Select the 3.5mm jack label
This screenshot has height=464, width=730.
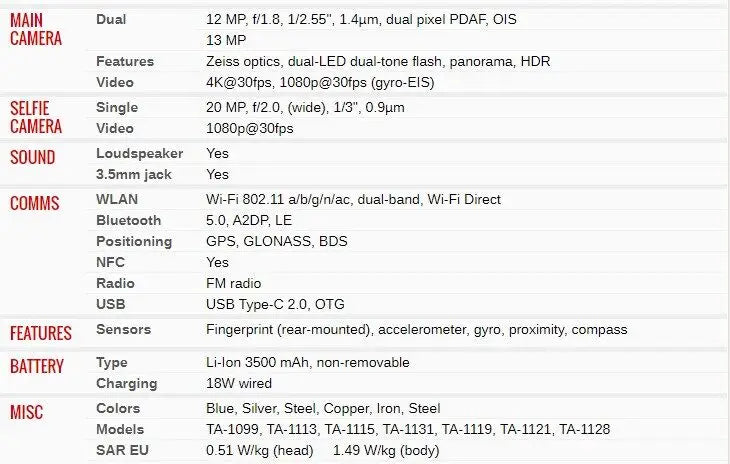coord(134,175)
